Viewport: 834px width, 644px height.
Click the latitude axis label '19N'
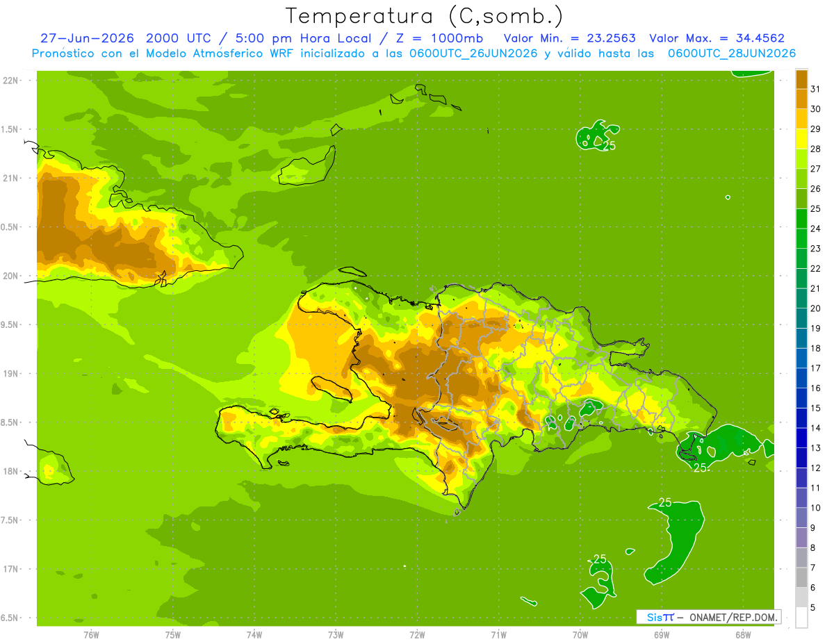click(x=10, y=374)
